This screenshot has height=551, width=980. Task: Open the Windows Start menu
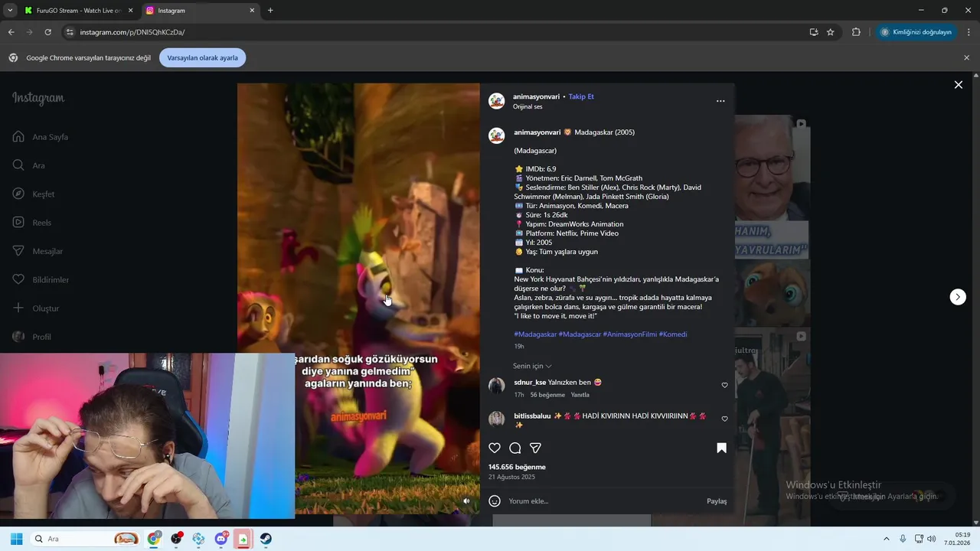point(16,539)
